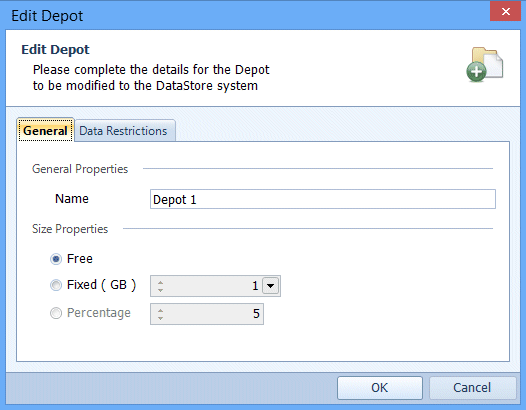Click the Cancel button
This screenshot has width=526, height=410.
coord(472,388)
